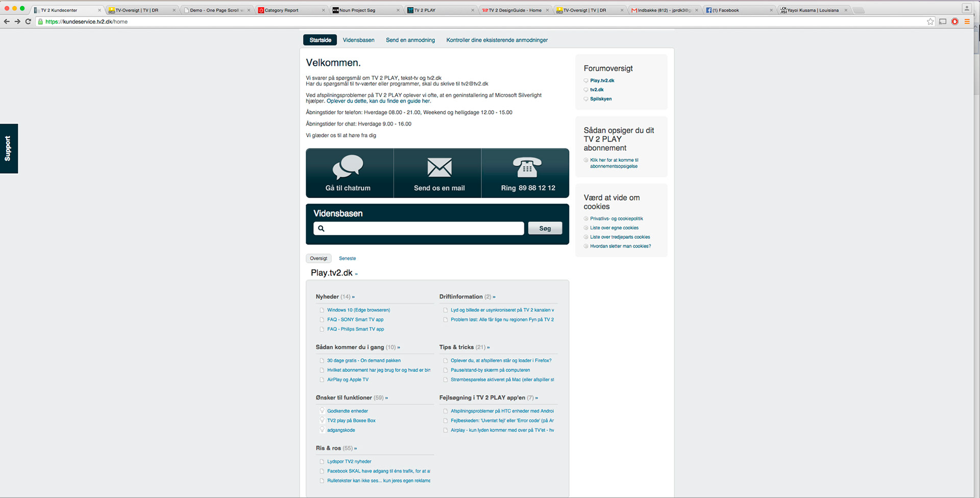Viewport: 980px width, 498px height.
Task: Open Send en anmodning page
Action: (x=410, y=40)
